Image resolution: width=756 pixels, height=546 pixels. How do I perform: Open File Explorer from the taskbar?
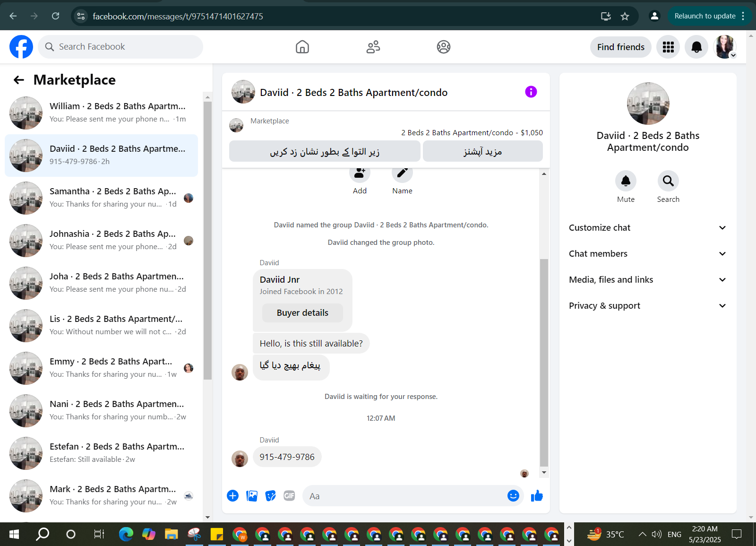point(171,534)
